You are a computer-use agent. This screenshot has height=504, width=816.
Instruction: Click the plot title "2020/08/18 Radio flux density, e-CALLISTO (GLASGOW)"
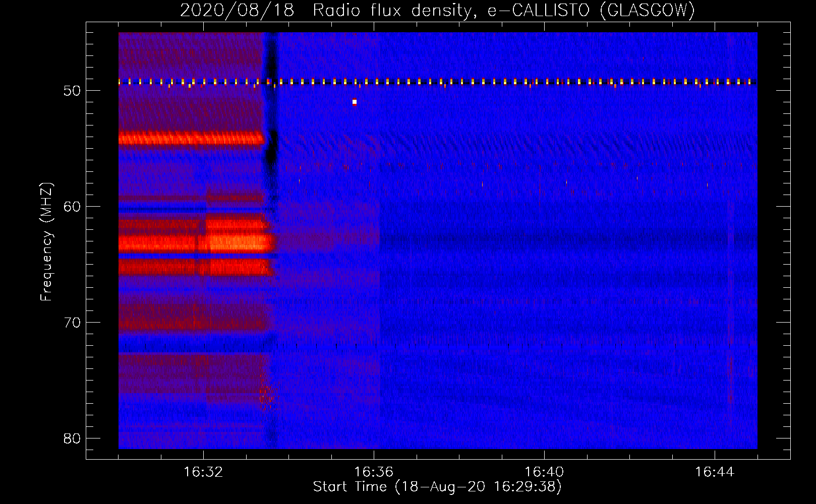[437, 11]
